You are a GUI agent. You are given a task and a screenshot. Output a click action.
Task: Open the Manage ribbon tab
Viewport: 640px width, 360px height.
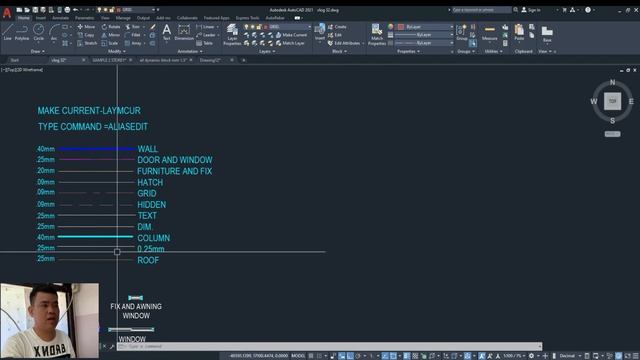123,18
